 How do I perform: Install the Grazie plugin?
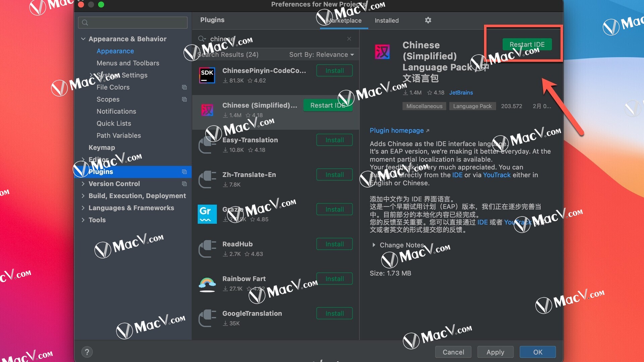[x=334, y=209]
